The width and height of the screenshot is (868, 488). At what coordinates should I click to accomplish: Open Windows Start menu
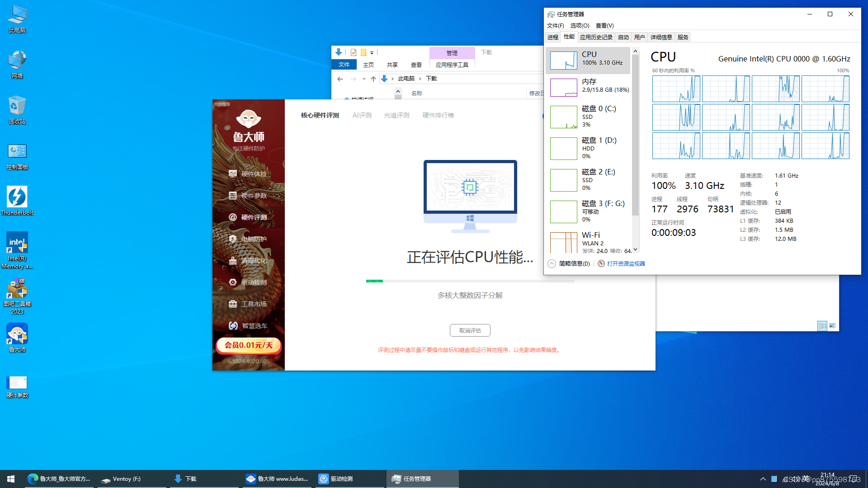point(11,479)
